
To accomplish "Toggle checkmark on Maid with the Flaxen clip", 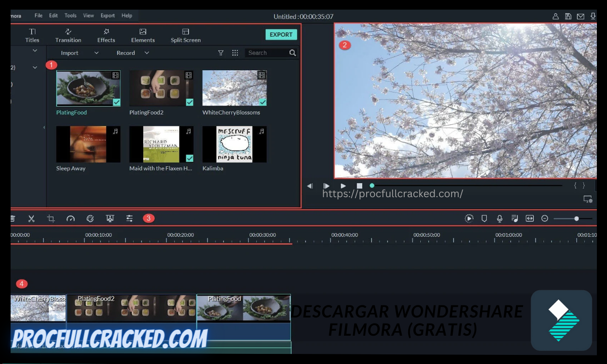I will (189, 158).
